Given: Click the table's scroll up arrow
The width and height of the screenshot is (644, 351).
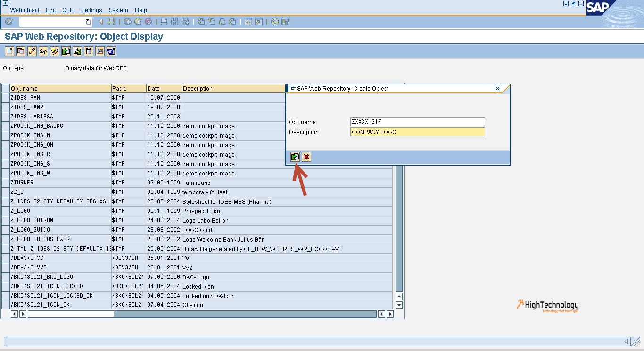Looking at the screenshot, I should tap(399, 296).
